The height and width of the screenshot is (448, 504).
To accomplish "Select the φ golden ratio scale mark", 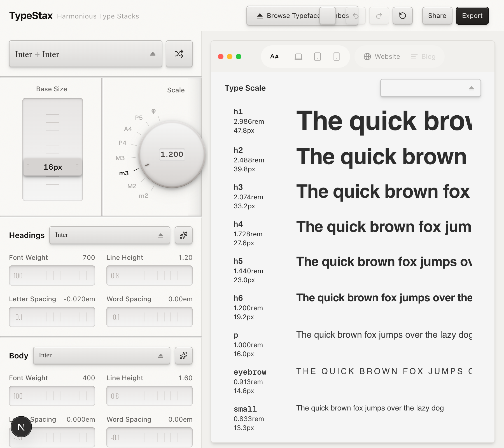I will 153,111.
